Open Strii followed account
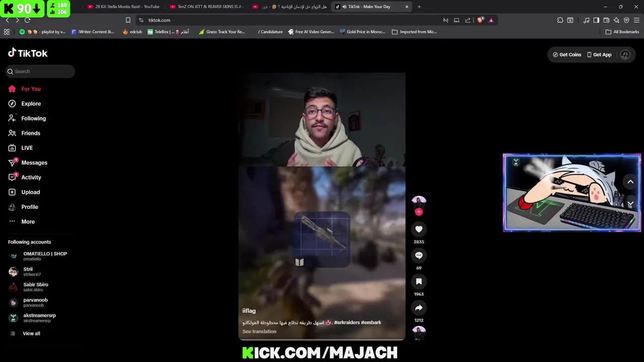Screen dimensions: 644x362 tap(25, 271)
